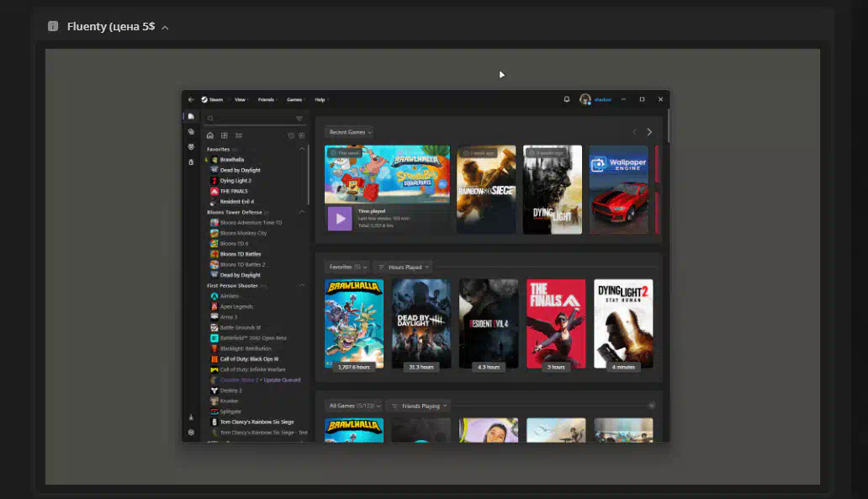Screen dimensions: 868x499
Task: Open the library filter funnel icon
Action: point(299,119)
